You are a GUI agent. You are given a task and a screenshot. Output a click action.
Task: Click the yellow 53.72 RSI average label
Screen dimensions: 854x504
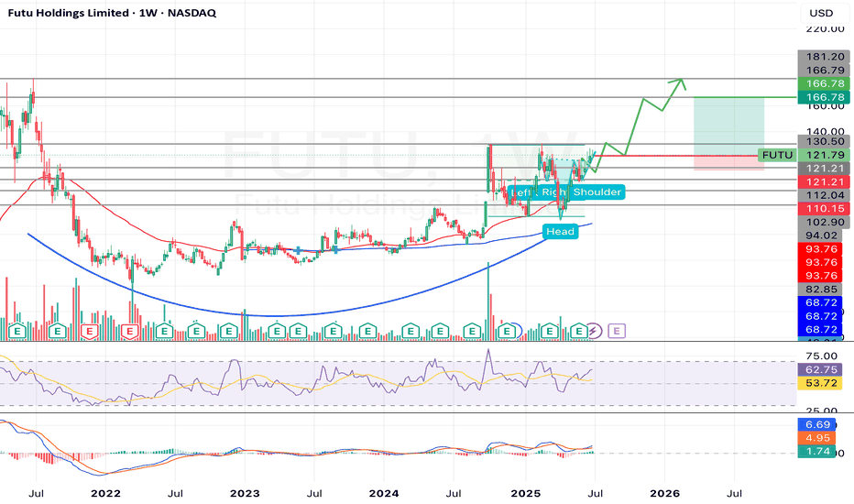pos(820,383)
